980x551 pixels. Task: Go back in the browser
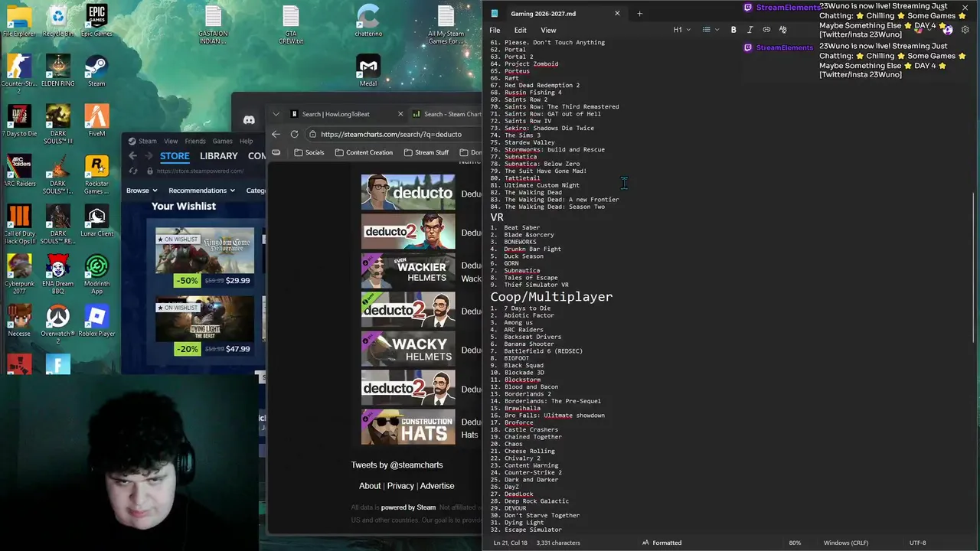(276, 134)
